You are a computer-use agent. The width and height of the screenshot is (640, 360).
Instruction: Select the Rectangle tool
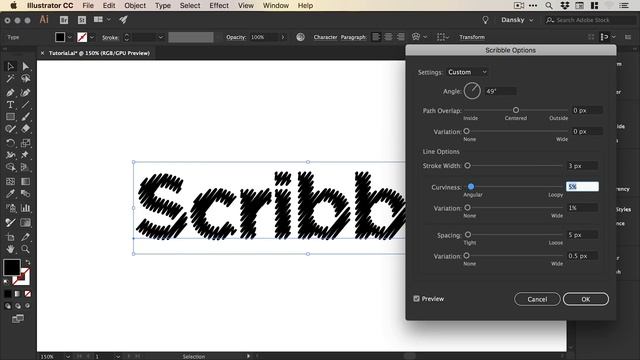tap(10, 117)
